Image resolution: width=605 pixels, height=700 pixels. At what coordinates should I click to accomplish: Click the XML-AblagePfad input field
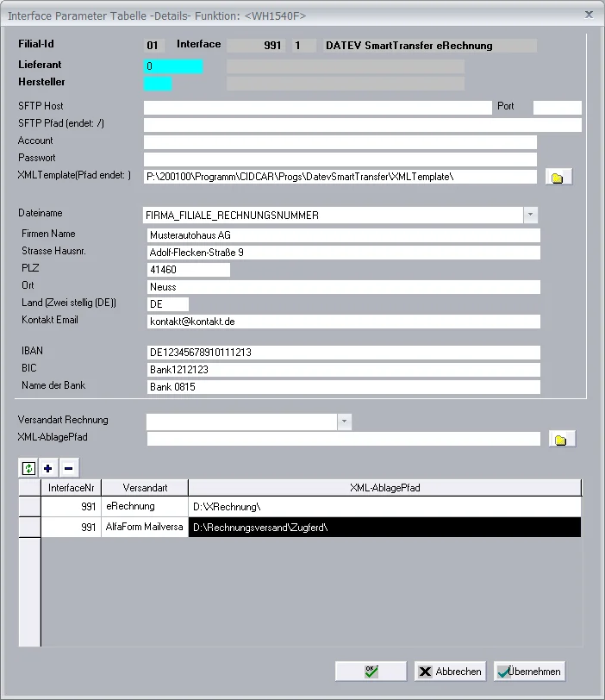coord(344,439)
